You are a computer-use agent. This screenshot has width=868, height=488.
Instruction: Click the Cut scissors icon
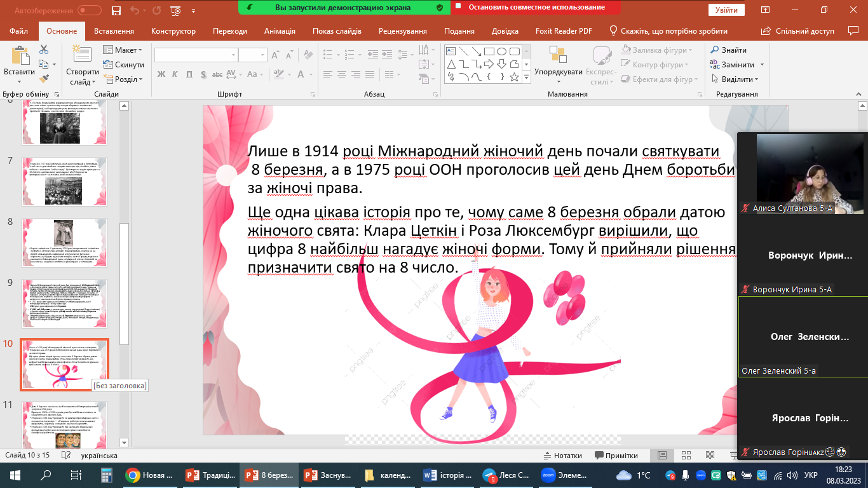tap(44, 50)
